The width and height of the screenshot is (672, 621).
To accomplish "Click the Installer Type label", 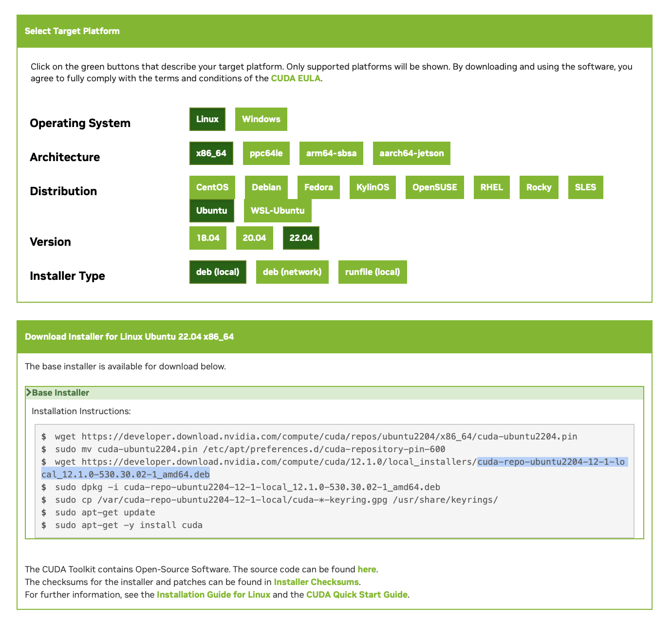I will tap(67, 276).
